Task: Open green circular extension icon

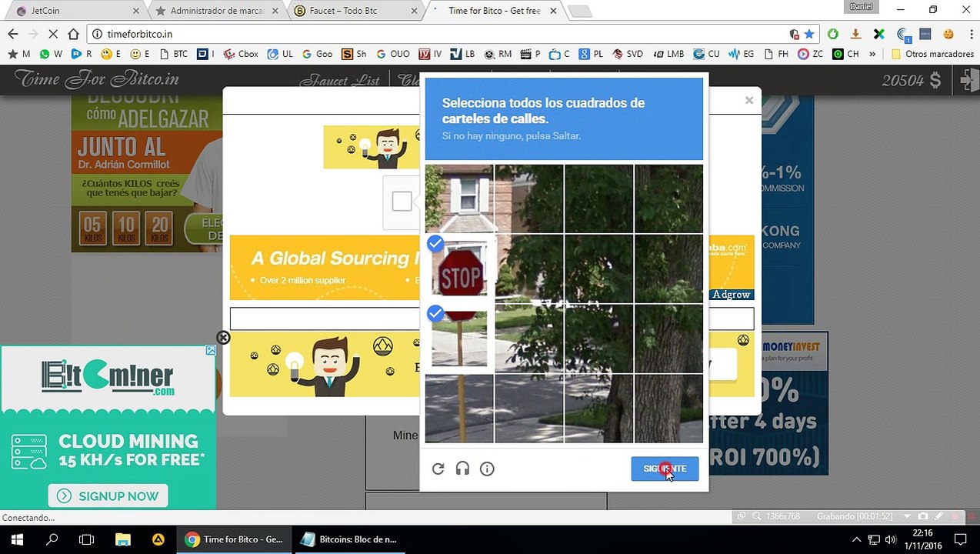Action: [x=832, y=34]
